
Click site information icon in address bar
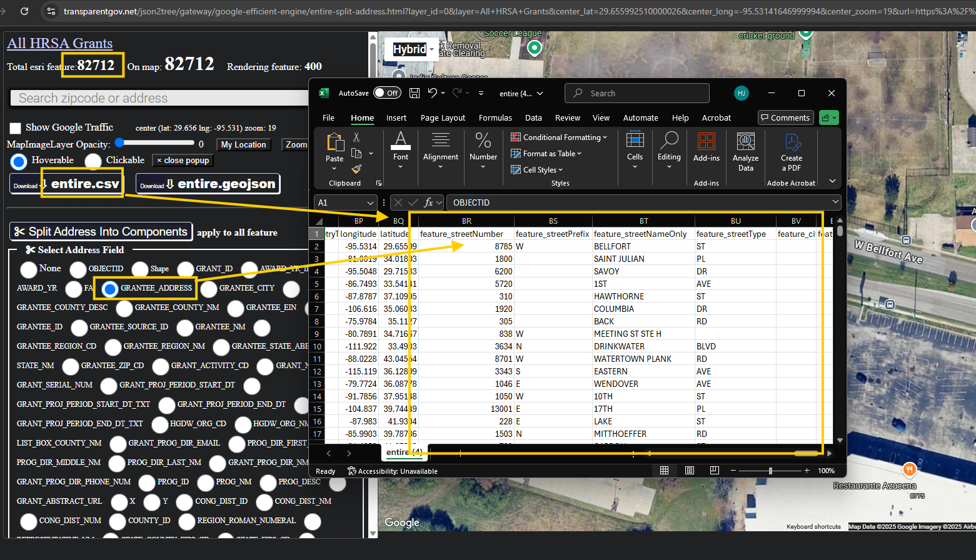51,11
